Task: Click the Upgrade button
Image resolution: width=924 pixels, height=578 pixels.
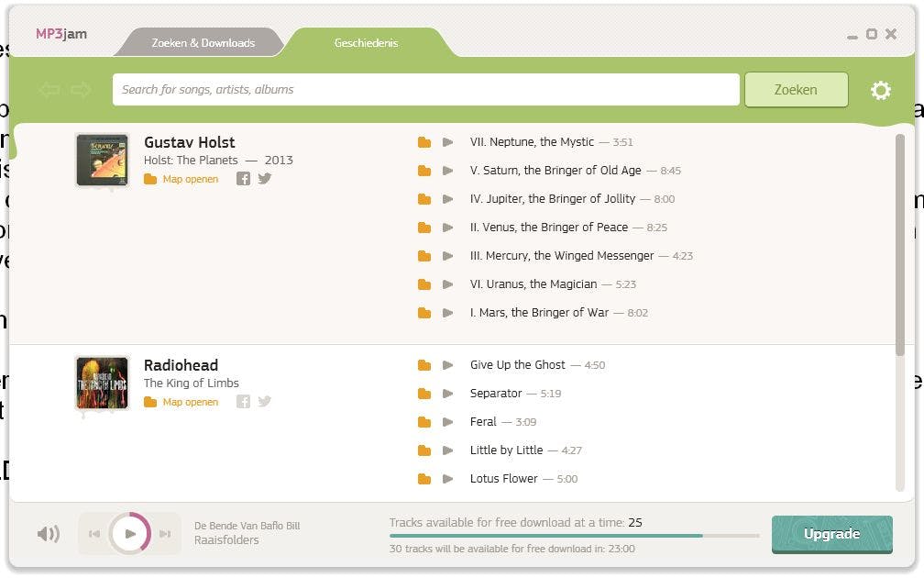Action: [831, 534]
